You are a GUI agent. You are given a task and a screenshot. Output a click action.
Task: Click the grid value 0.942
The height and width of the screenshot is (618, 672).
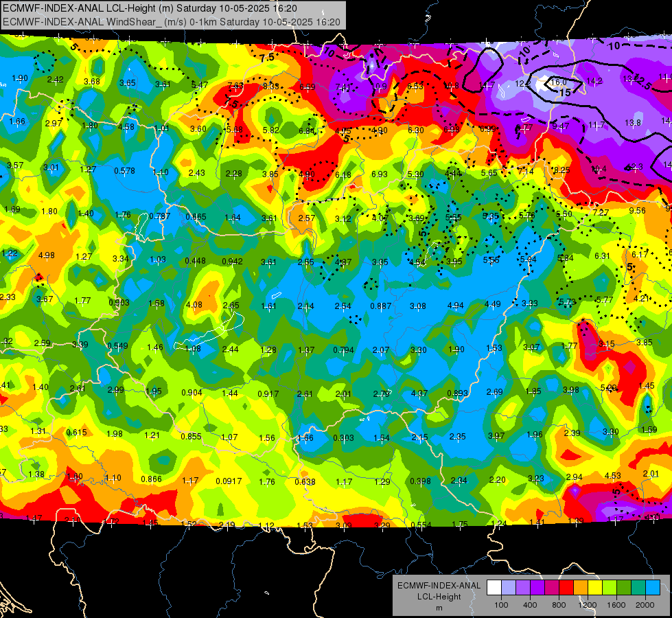232,262
